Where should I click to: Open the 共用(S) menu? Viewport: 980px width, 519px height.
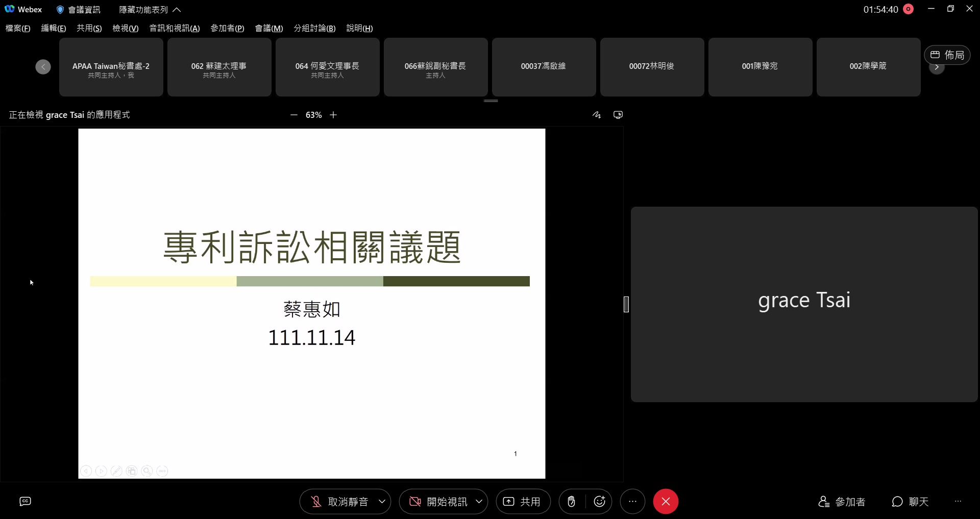[x=89, y=28]
